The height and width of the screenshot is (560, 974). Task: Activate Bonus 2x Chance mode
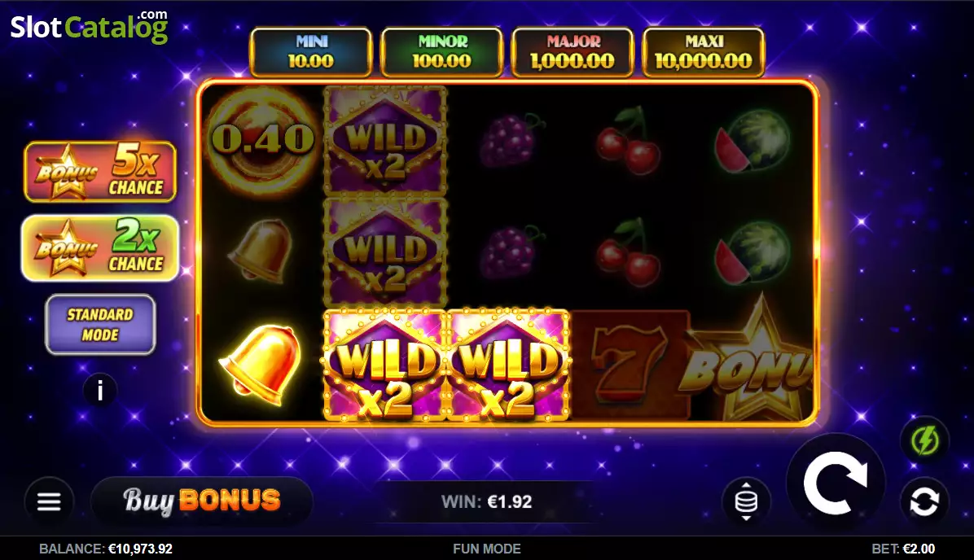pos(100,247)
